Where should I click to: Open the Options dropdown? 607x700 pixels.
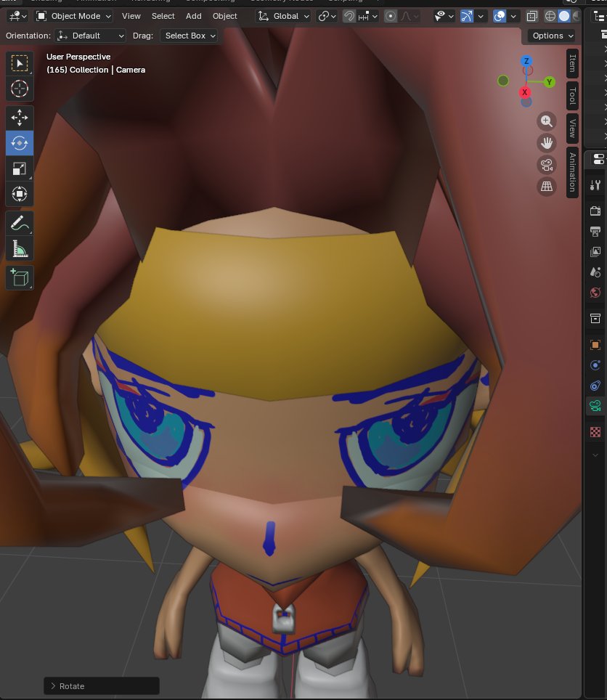coord(551,36)
